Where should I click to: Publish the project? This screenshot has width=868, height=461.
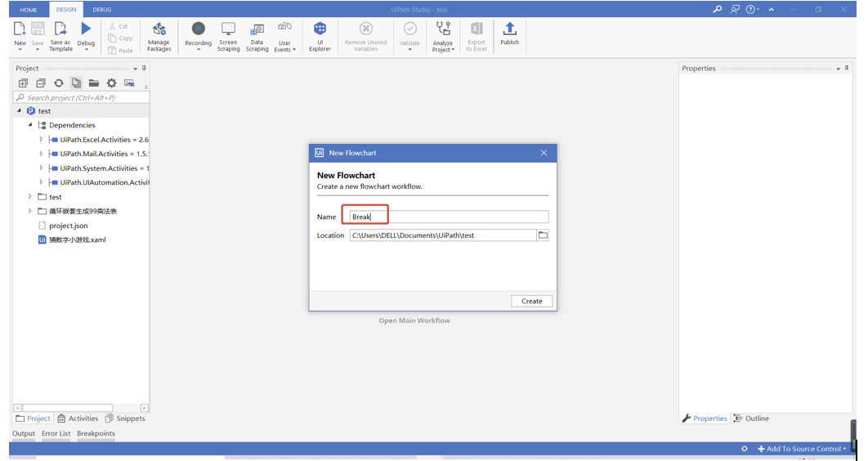(509, 34)
